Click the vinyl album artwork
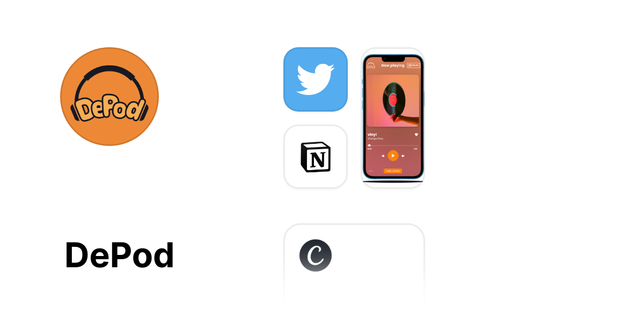Viewport: 644px width, 322px height. 393,100
